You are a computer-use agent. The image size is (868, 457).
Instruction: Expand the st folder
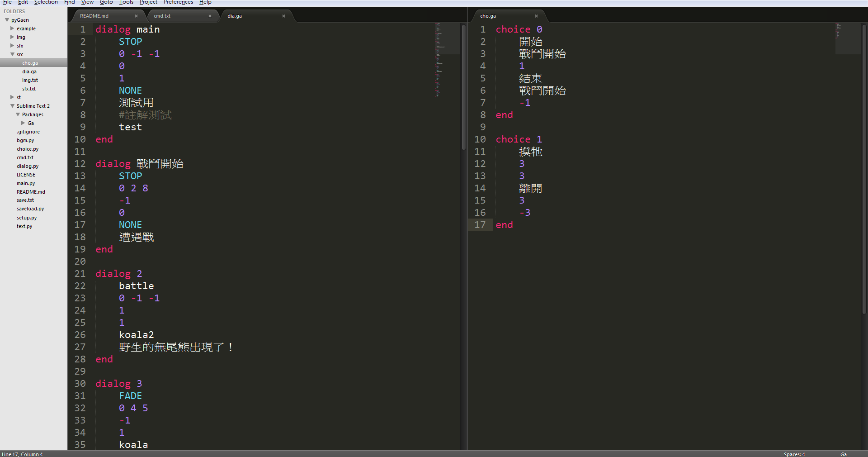[12, 97]
